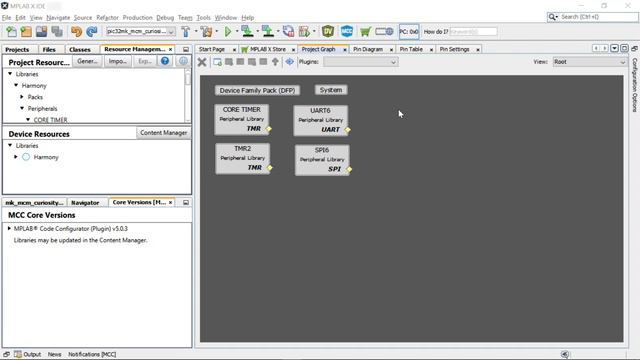Collapse Libraries in Device Resources

point(10,145)
